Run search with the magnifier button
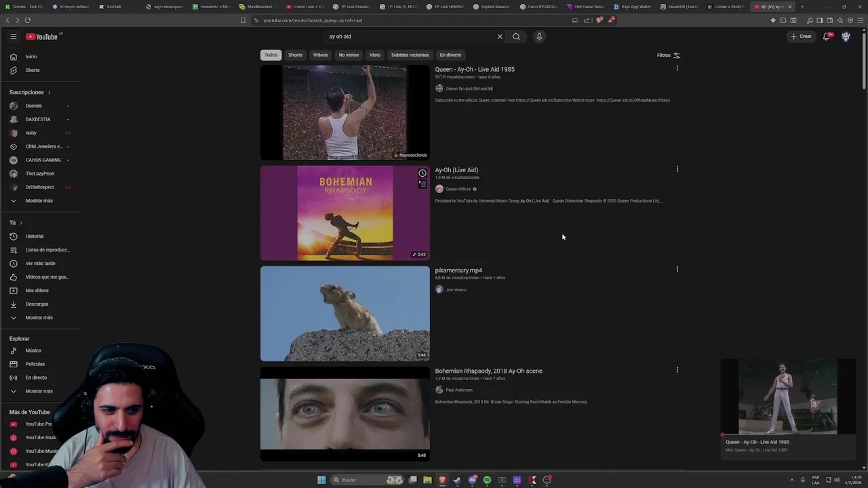 coord(516,37)
